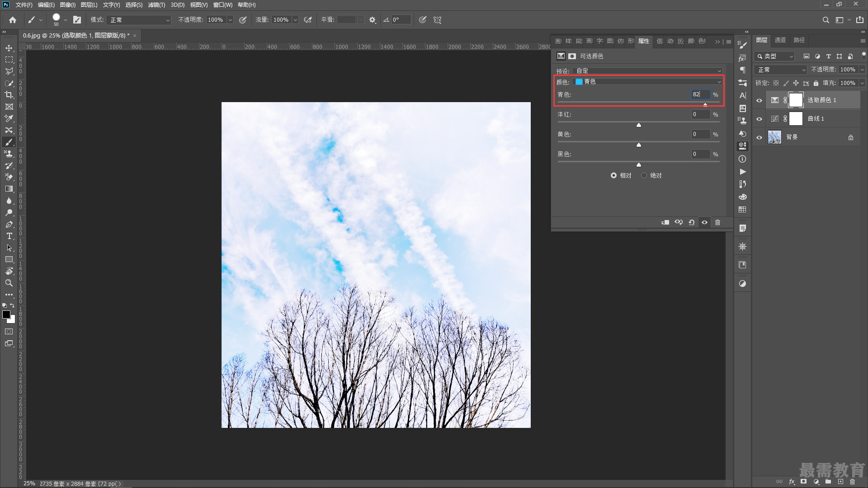Select the Absolute radio button
This screenshot has width=868, height=488.
point(644,175)
